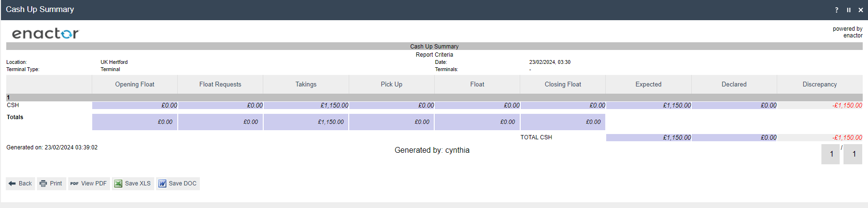Click the Expected column header
The height and width of the screenshot is (208, 868).
pyautogui.click(x=648, y=85)
